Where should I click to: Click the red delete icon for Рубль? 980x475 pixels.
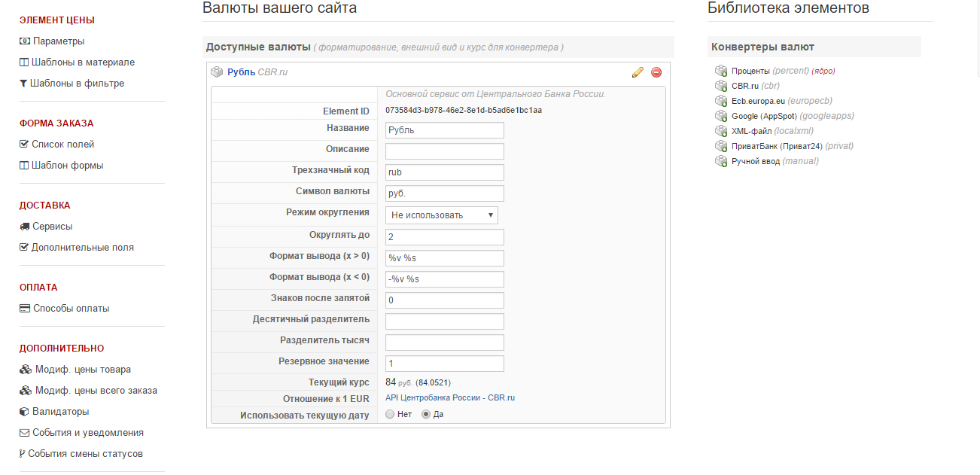tap(656, 72)
